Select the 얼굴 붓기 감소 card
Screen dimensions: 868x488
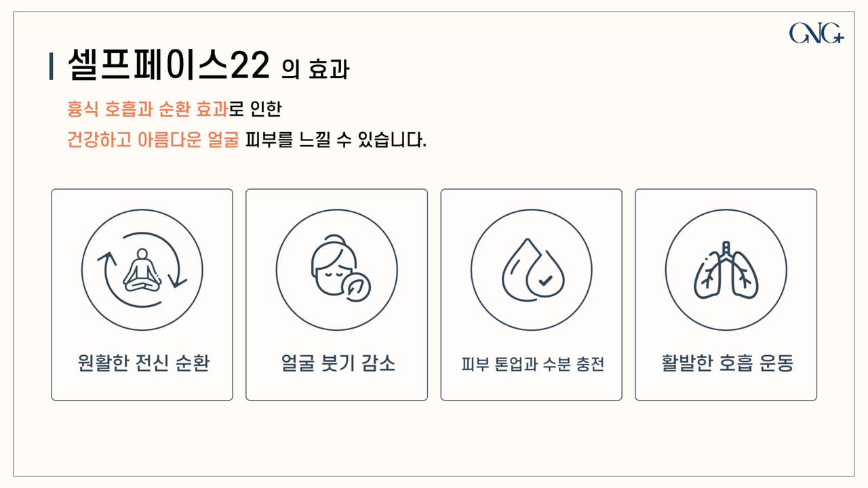coord(337,295)
